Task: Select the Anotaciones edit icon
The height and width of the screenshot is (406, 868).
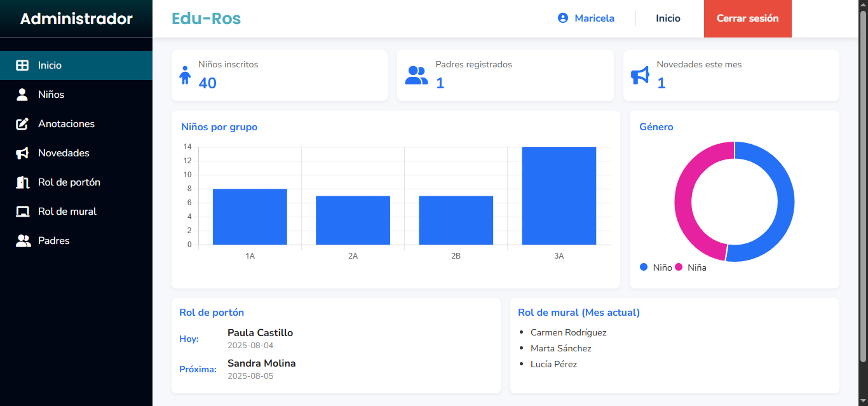Action: pos(22,124)
